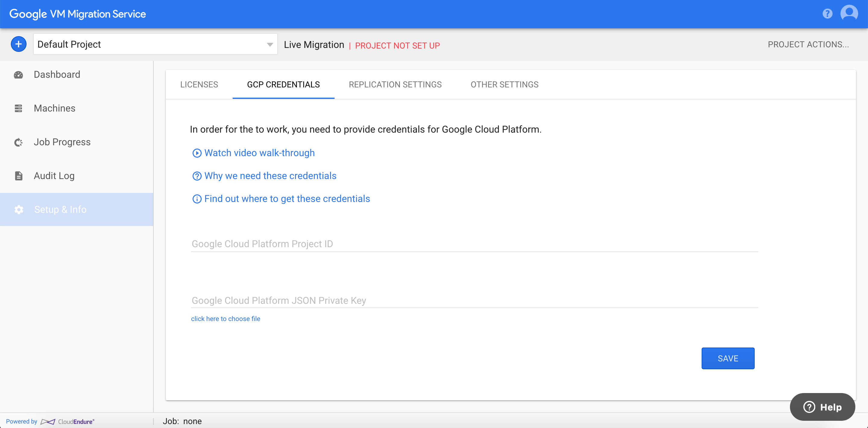Click the question icon beside credentials reason
868x428 pixels.
pyautogui.click(x=197, y=176)
